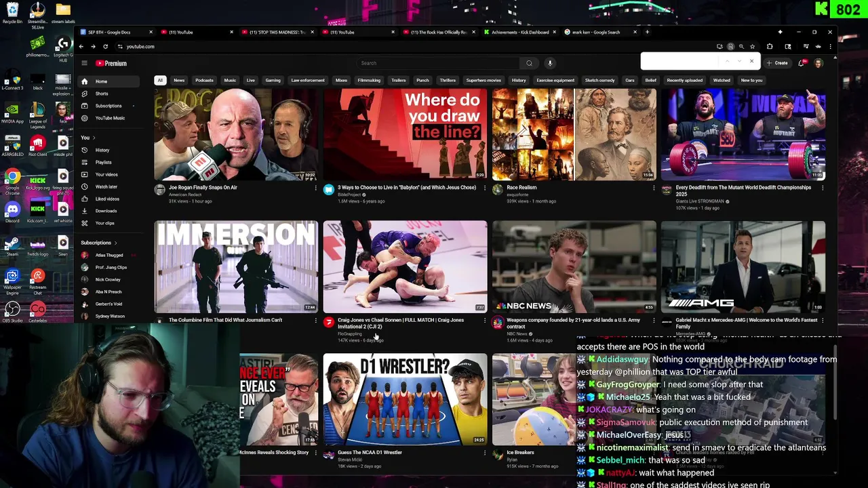This screenshot has height=488, width=868.
Task: Open Home in YouTube sidebar
Action: tap(108, 81)
